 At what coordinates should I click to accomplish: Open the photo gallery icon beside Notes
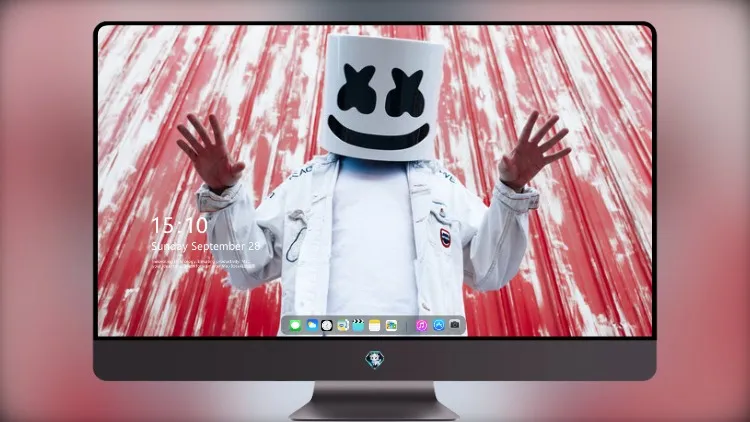click(x=391, y=325)
